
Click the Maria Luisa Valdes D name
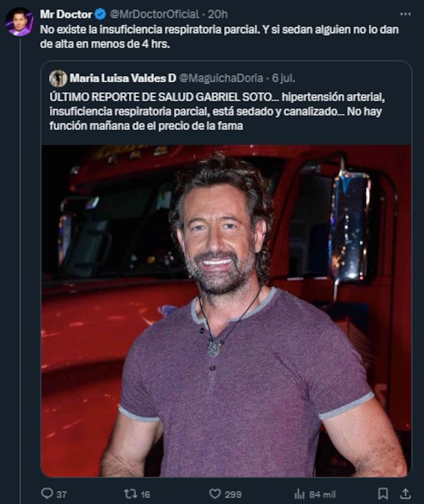pos(123,78)
